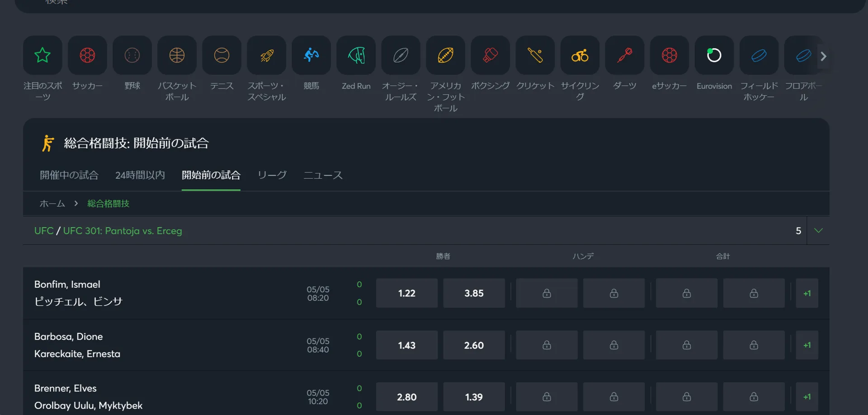Screen dimensions: 868x415
Task: Show +1 more markets for Bonfim match
Action: (x=807, y=293)
